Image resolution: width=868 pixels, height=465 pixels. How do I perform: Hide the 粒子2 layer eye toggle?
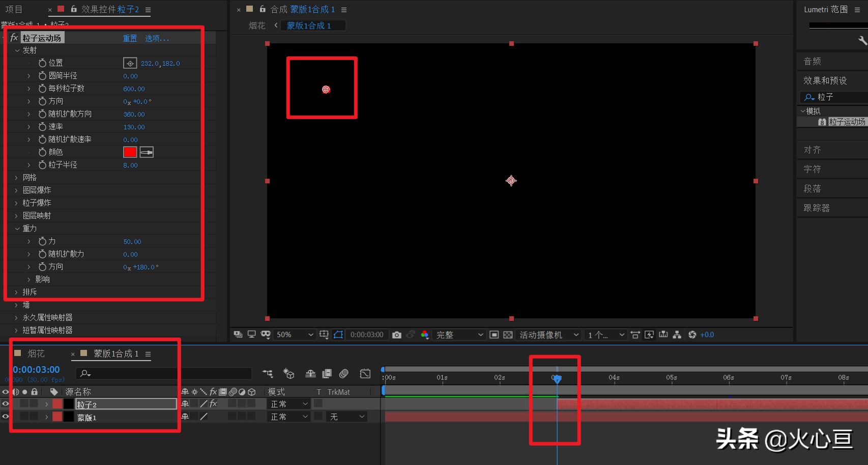[x=6, y=404]
